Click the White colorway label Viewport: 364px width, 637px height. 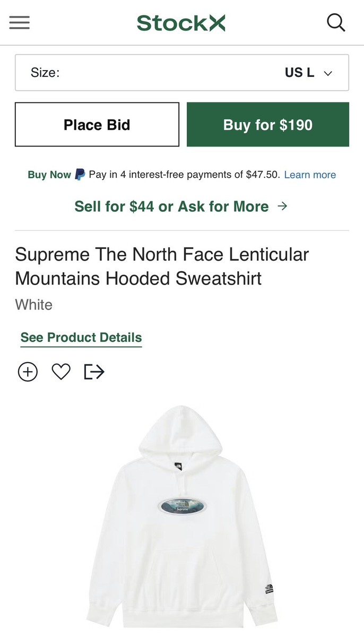[x=33, y=305]
